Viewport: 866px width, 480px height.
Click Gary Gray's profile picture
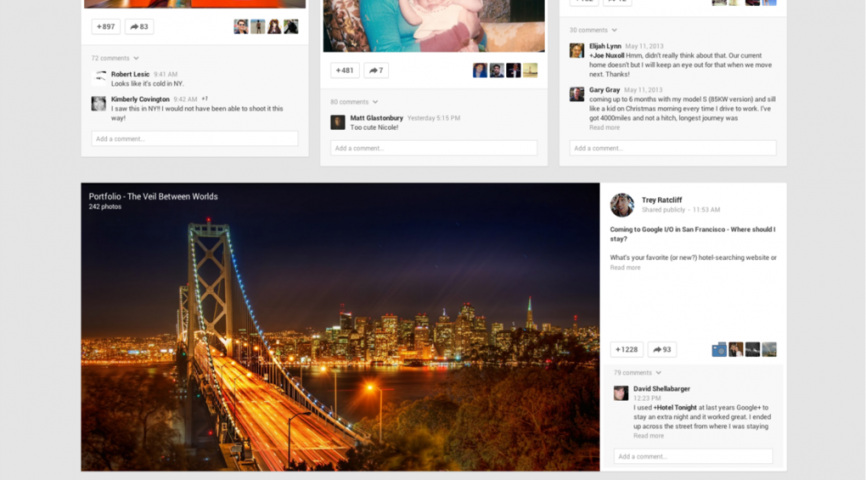pyautogui.click(x=577, y=94)
